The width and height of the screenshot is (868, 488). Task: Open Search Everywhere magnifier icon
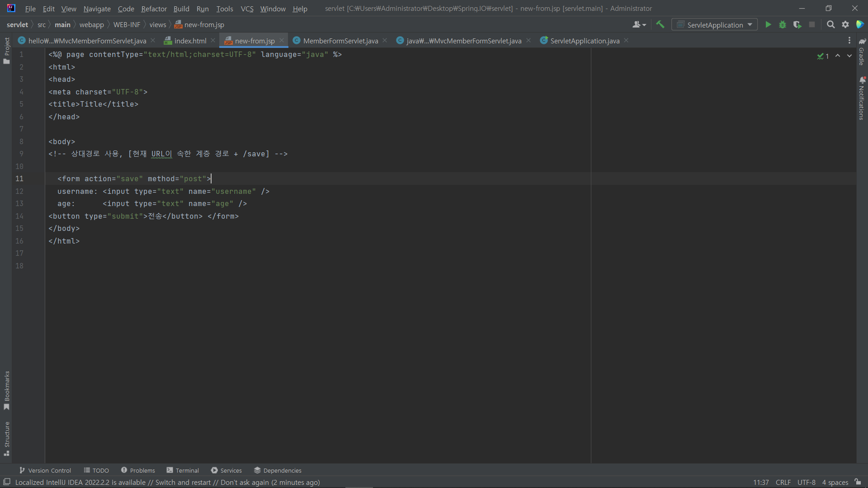pos(830,25)
